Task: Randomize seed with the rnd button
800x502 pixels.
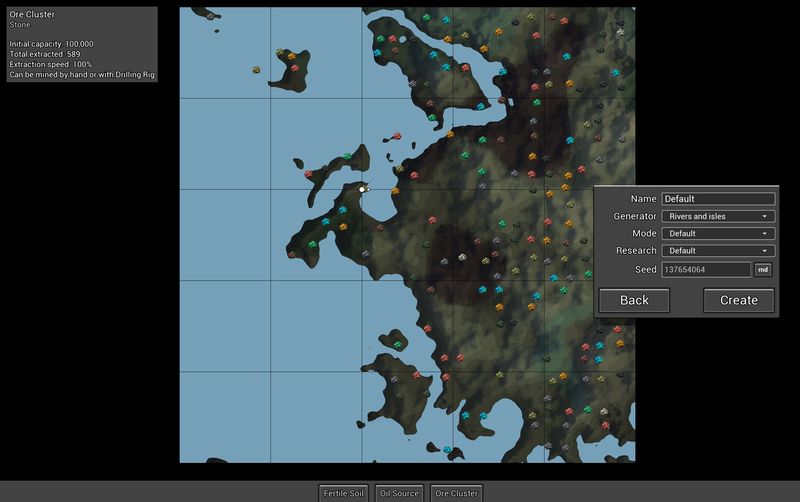Action: click(x=762, y=270)
